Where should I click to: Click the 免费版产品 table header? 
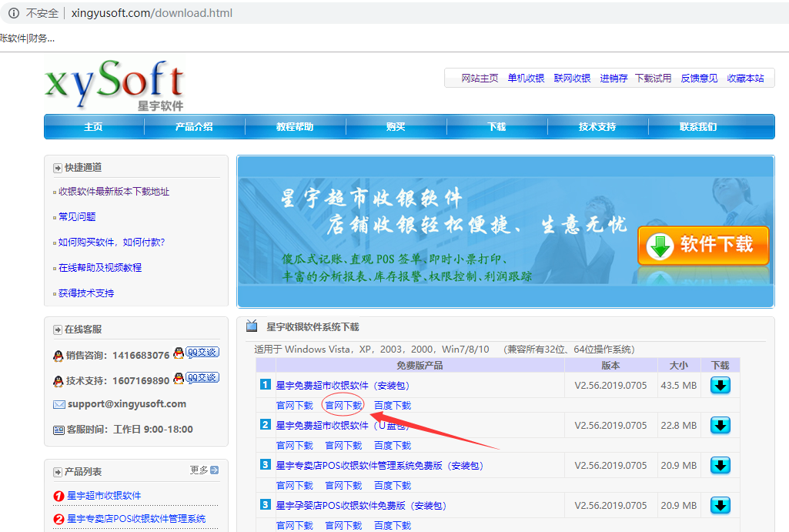click(x=420, y=366)
